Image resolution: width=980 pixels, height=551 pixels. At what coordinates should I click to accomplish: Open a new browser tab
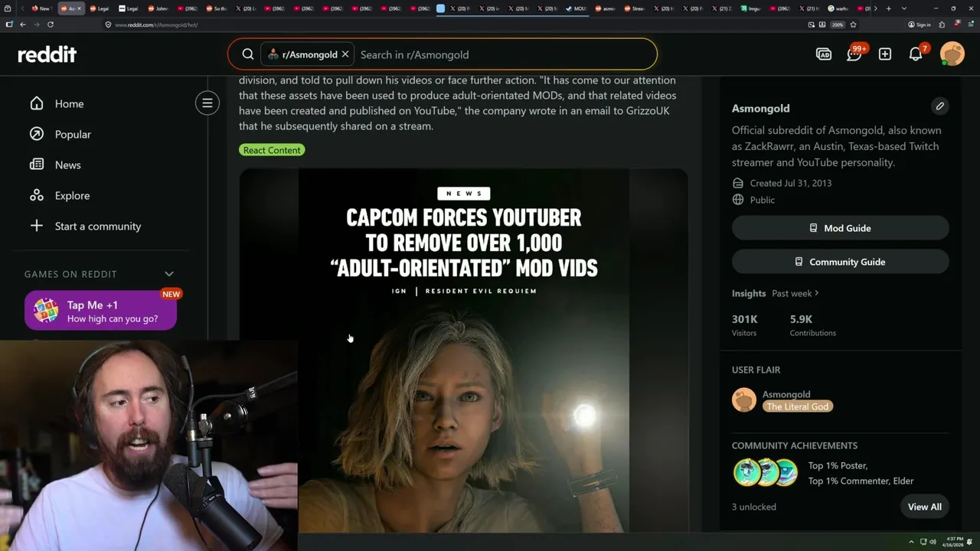(888, 8)
